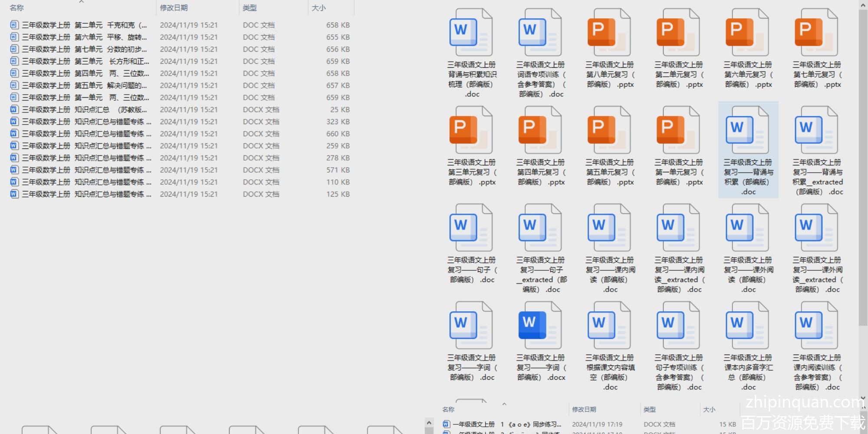Click the 259 KB size cell
The width and height of the screenshot is (868, 434).
(338, 146)
